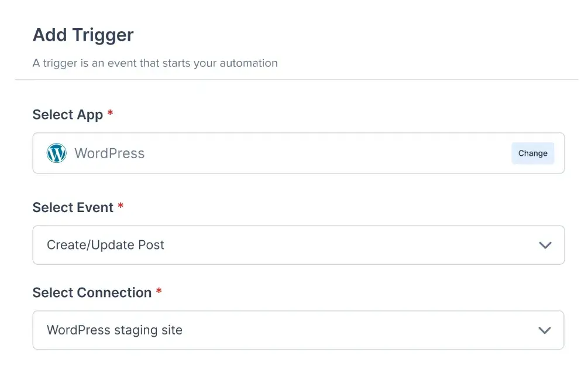This screenshot has width=588, height=379.
Task: Change the selected WordPress app
Action: click(x=532, y=153)
